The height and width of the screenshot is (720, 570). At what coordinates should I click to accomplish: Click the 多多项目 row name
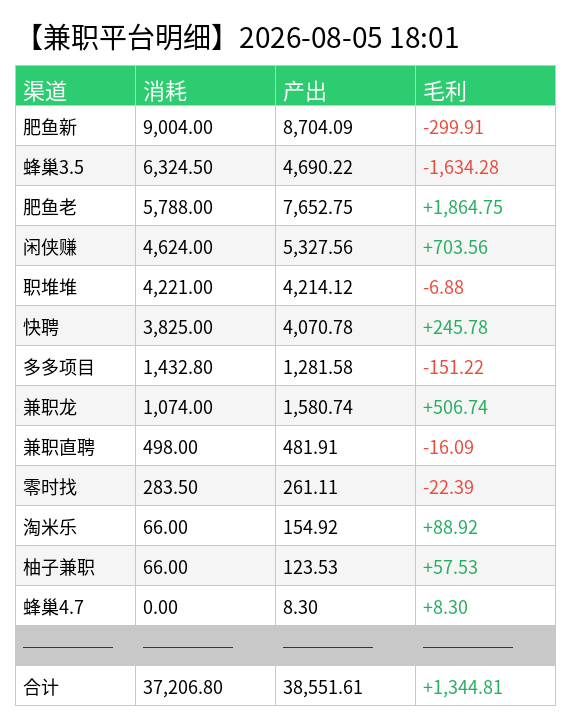[x=59, y=367]
